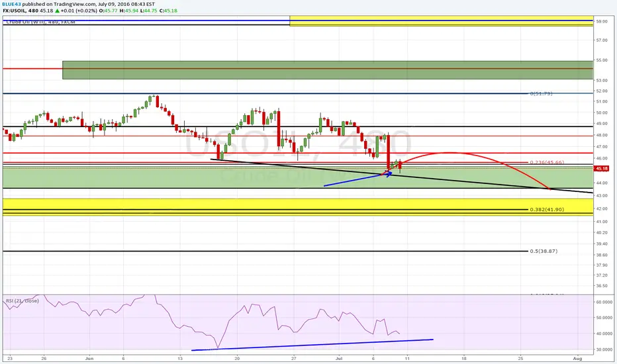Click the 0.382(41.90) Fibonacci level label

(547, 209)
